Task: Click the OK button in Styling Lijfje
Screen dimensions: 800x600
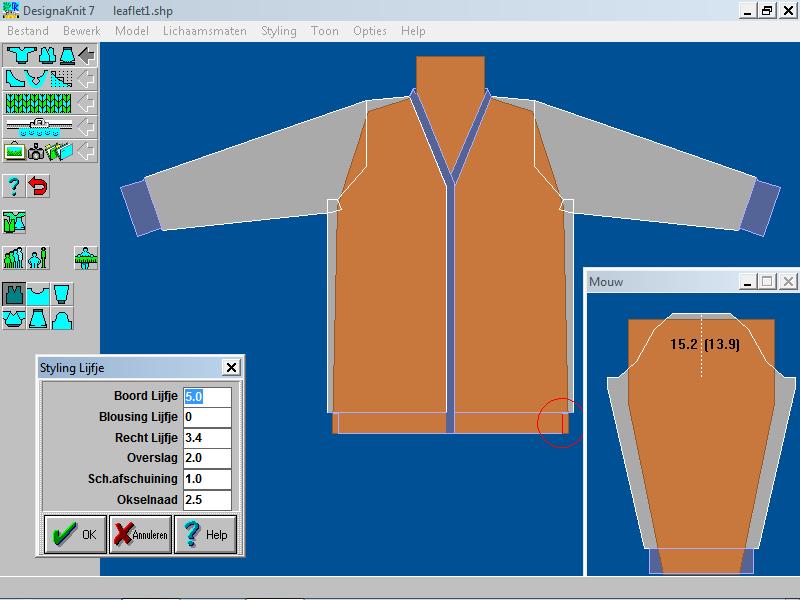Action: [75, 534]
